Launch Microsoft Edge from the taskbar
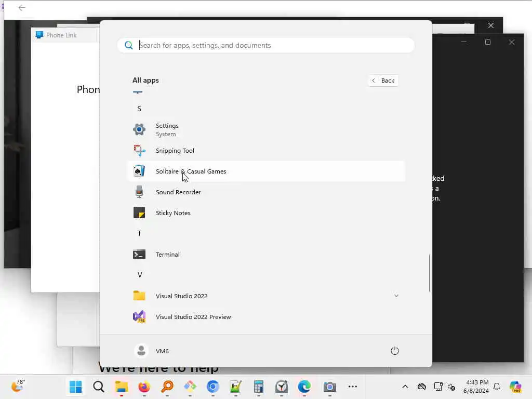Image resolution: width=532 pixels, height=399 pixels. pos(304,387)
